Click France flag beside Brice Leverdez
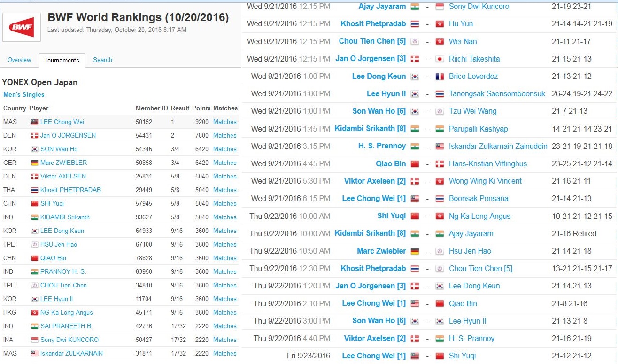This screenshot has width=618, height=364. [440, 77]
